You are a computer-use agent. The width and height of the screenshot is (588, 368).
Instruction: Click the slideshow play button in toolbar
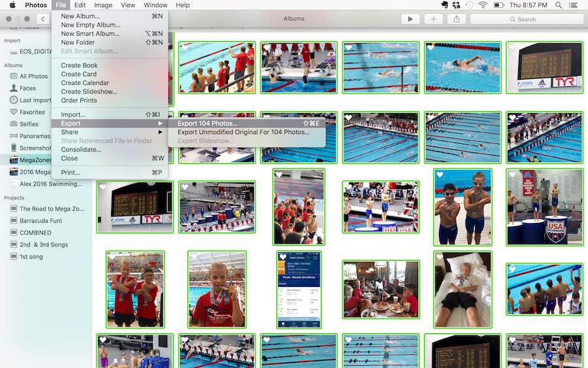[410, 19]
